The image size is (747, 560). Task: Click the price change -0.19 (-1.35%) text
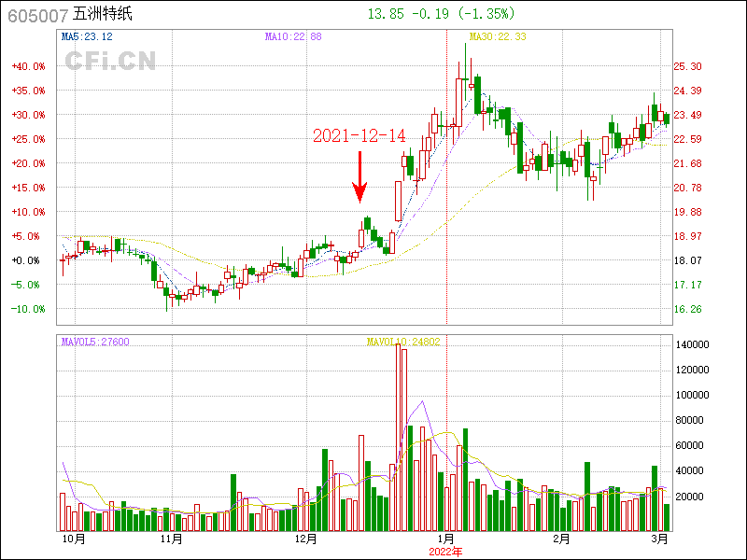tap(460, 14)
